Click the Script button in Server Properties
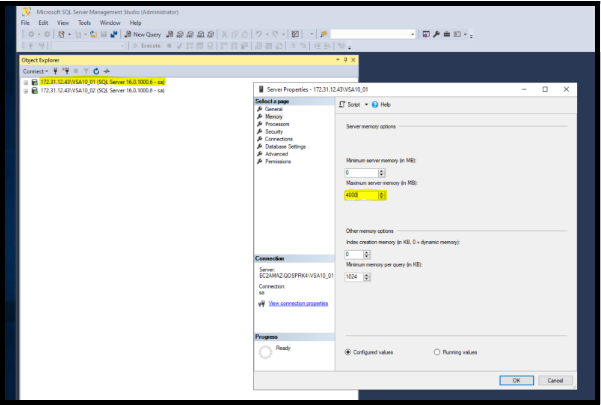Image resolution: width=601 pixels, height=405 pixels. pyautogui.click(x=350, y=105)
